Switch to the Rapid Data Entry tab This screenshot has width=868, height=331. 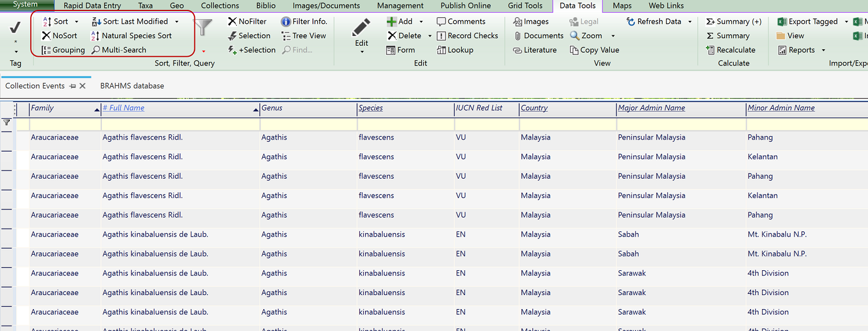[x=93, y=6]
